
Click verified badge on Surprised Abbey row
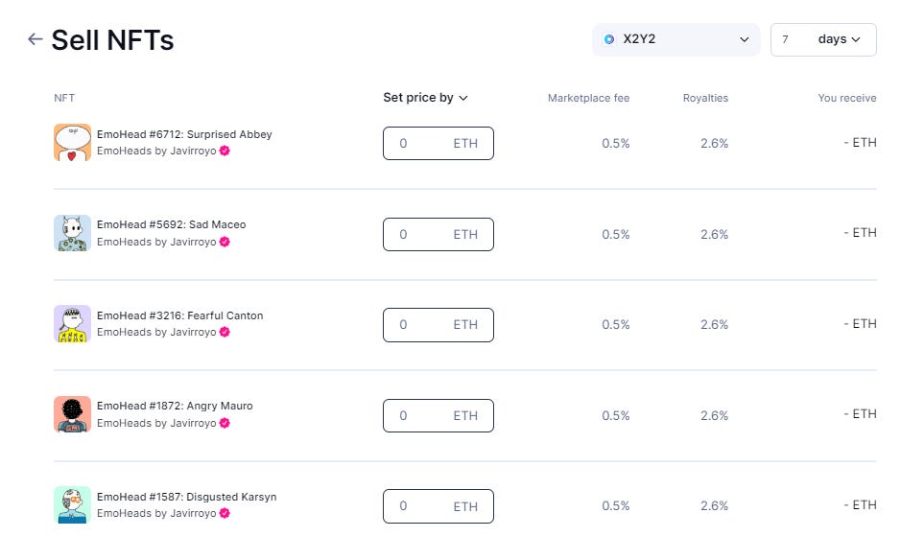tap(225, 151)
